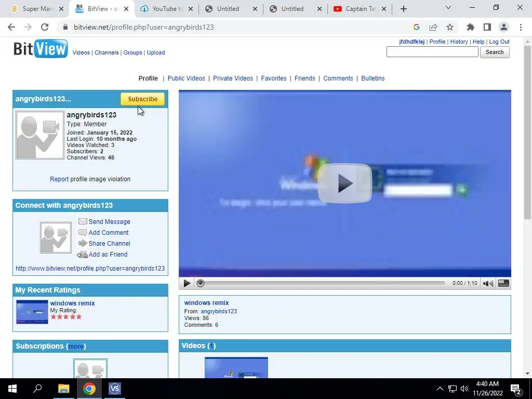Focus the BitView search field

point(432,52)
